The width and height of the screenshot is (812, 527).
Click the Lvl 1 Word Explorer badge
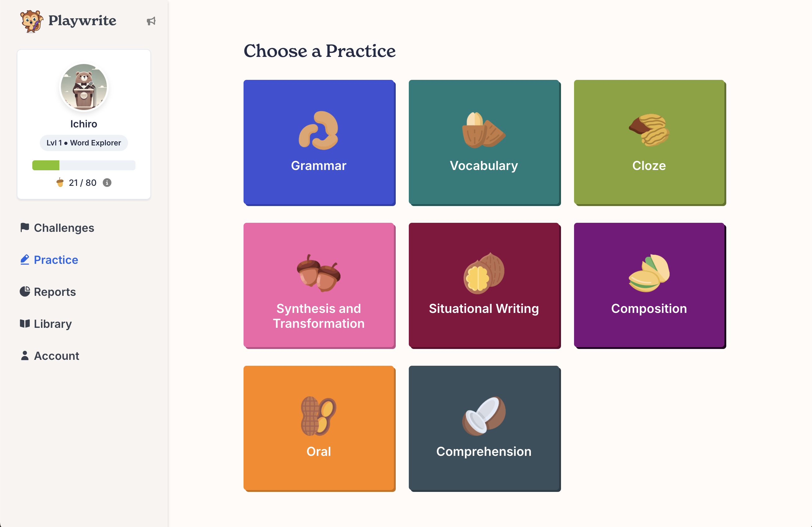(x=84, y=143)
